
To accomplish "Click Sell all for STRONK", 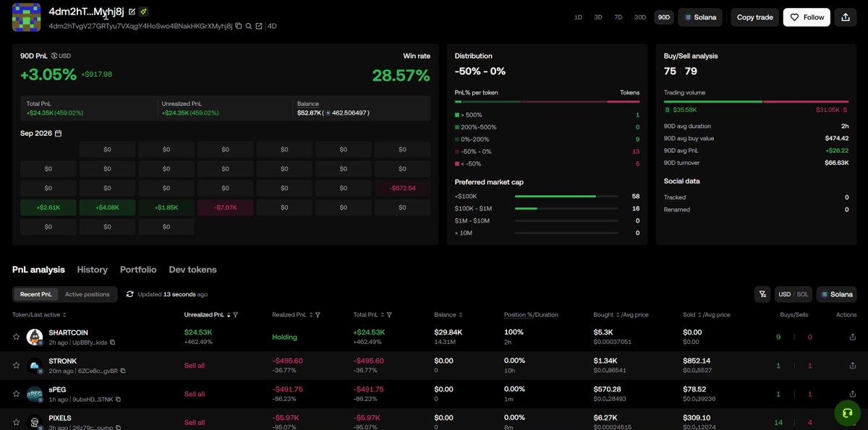I will 195,366.
